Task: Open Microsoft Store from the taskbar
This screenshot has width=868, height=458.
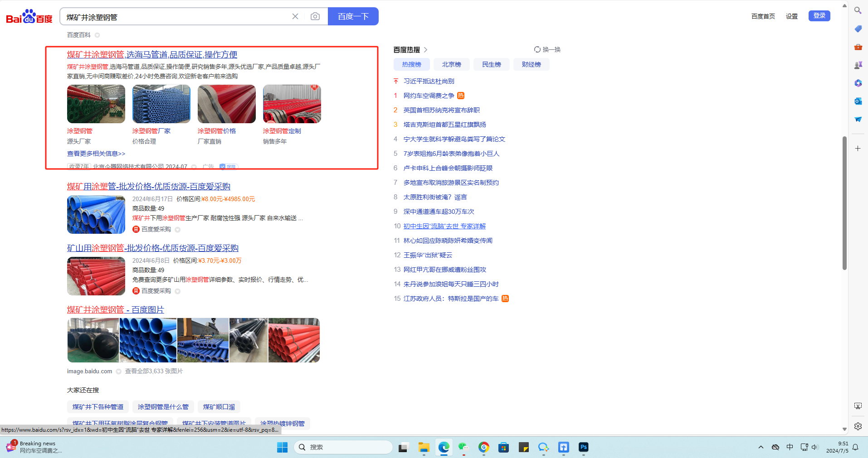Action: (x=503, y=447)
